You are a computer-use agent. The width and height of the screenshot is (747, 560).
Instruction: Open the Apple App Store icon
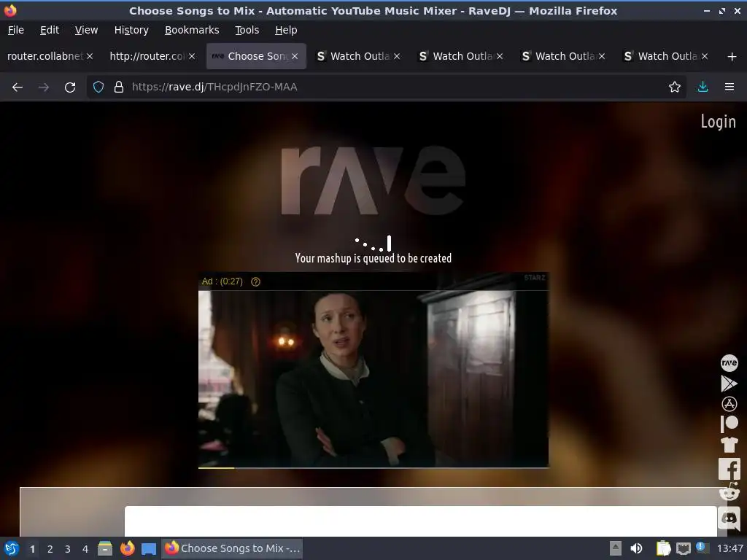(729, 404)
